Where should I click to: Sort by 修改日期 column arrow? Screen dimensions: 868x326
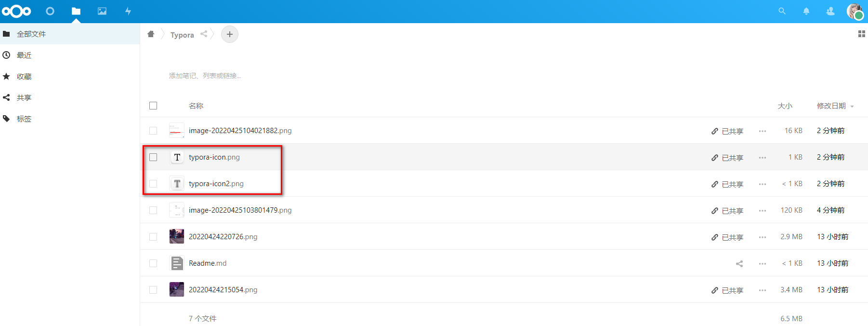coord(852,107)
